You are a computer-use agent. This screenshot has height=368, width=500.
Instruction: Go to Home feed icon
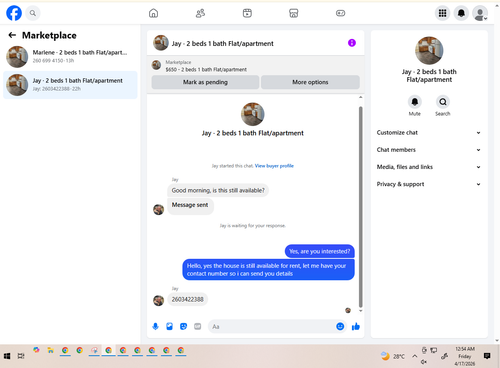pyautogui.click(x=153, y=13)
